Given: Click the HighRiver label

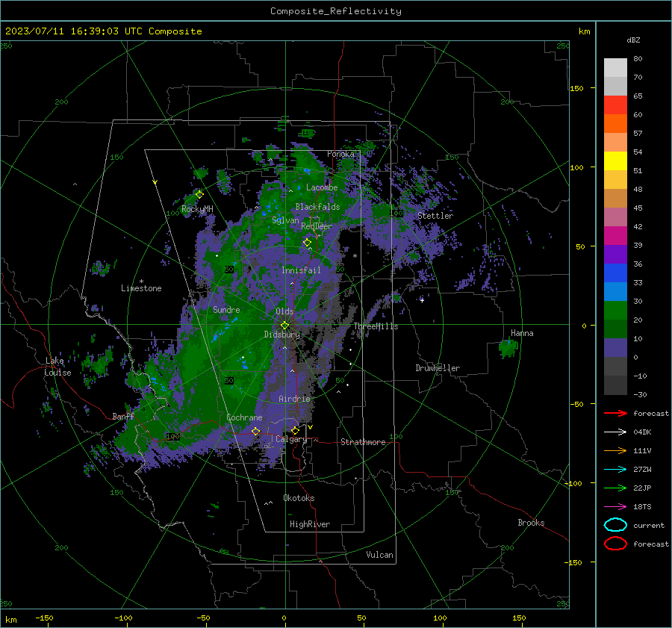Looking at the screenshot, I should [x=310, y=524].
